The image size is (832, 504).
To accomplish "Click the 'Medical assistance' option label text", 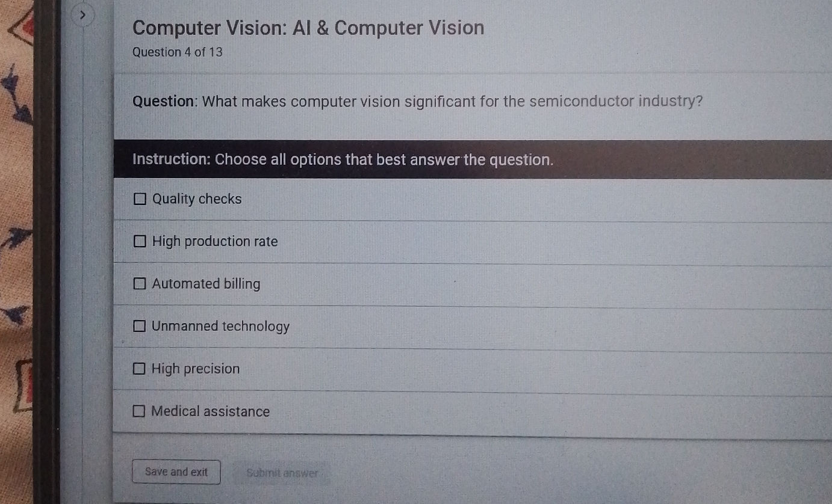I will 211,411.
